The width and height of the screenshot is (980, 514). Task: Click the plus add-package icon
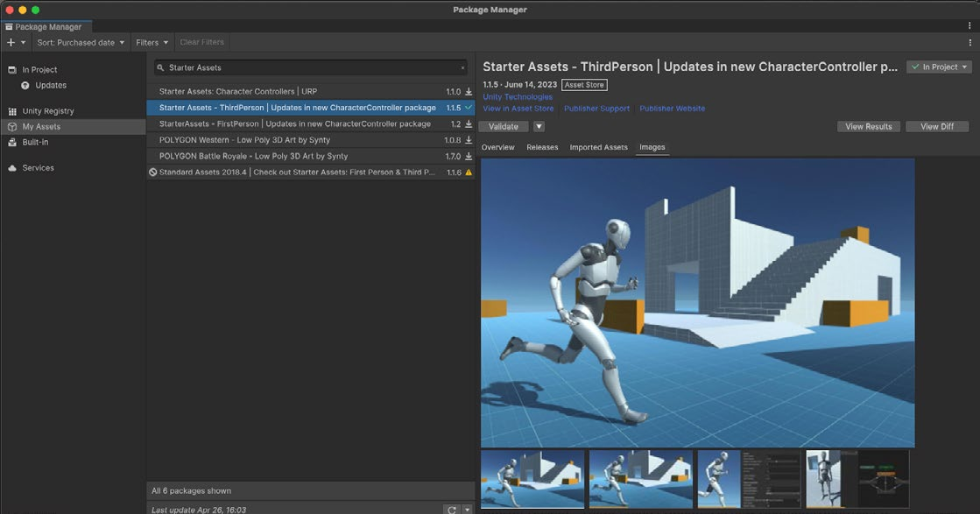pos(11,43)
